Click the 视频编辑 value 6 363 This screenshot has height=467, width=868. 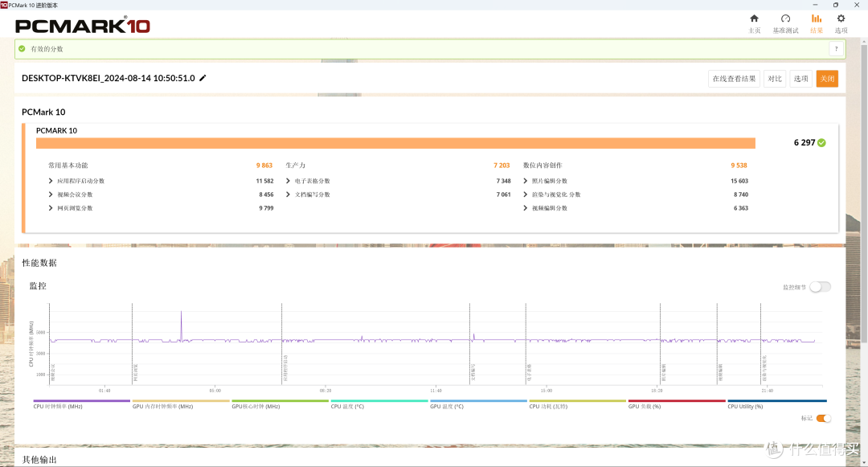point(741,208)
